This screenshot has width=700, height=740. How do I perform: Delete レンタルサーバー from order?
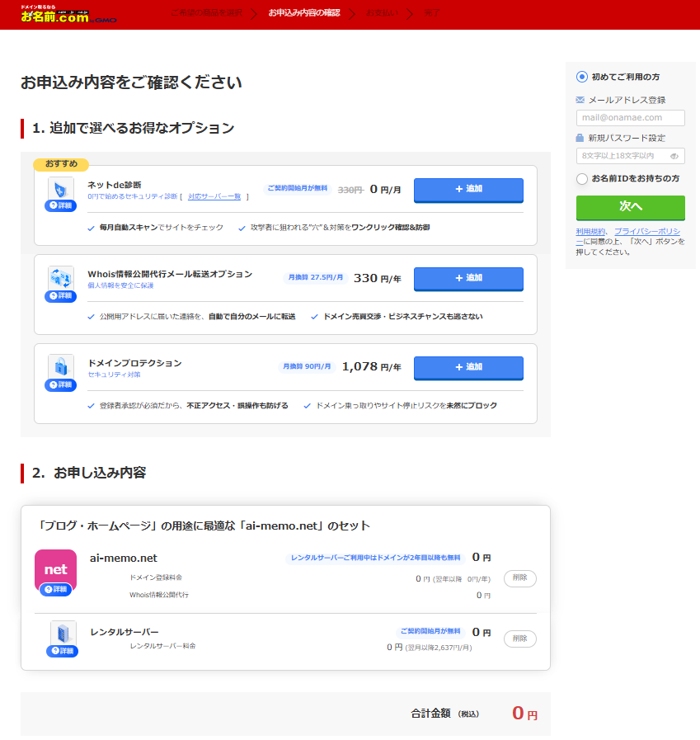[519, 639]
